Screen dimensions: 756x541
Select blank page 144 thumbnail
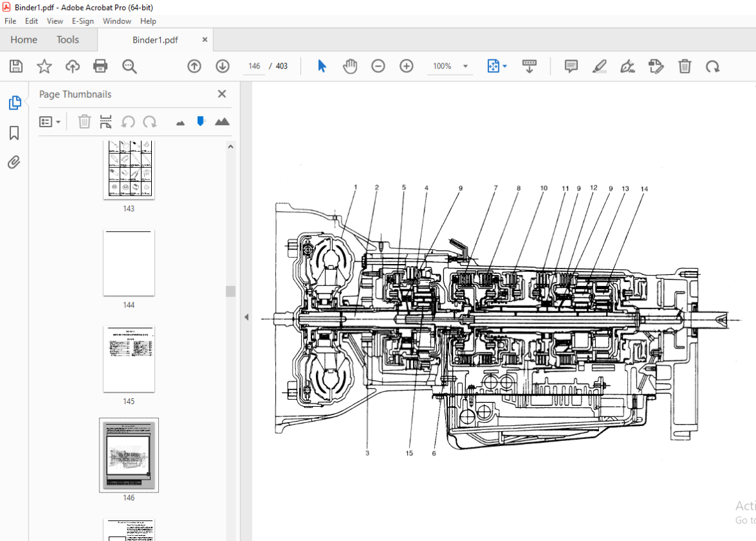pos(129,263)
